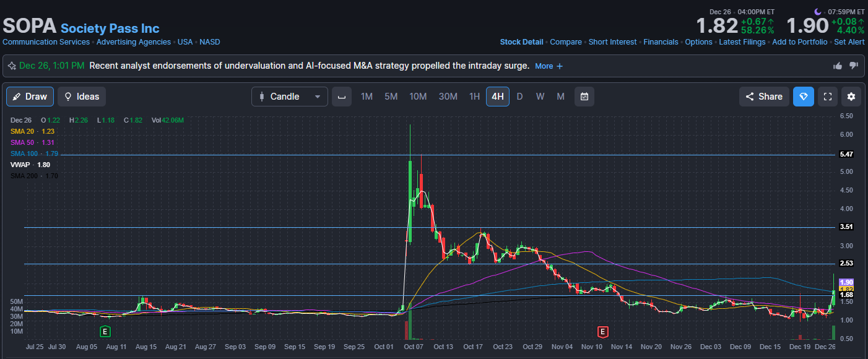Screen dimensions: 868x359
Task: Click the 1.68 price level label
Action: (846, 295)
